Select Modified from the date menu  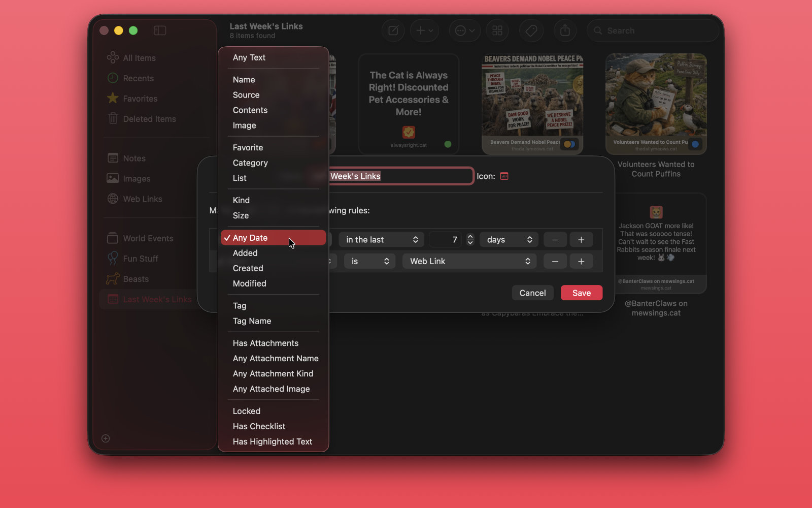[249, 283]
